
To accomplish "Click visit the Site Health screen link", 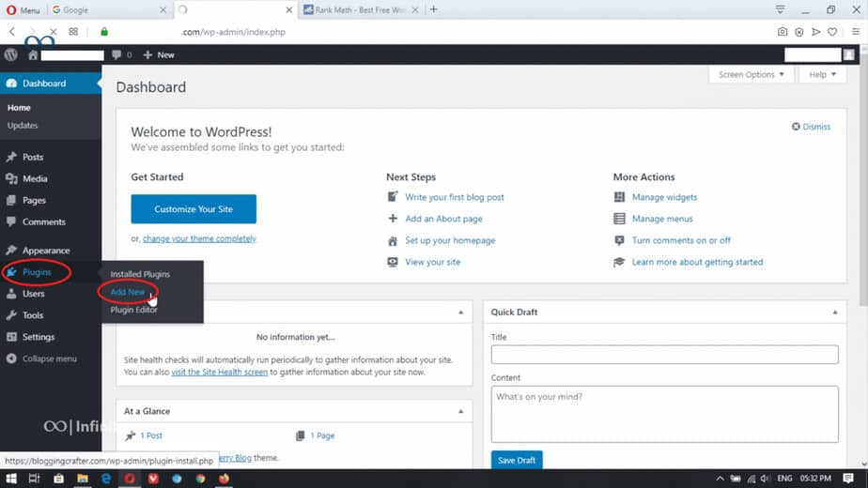I will [219, 373].
